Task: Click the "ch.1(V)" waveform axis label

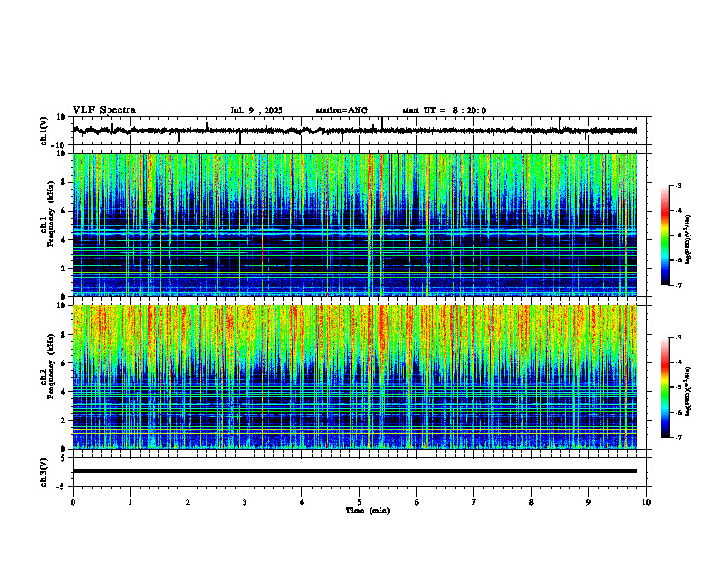Action: (x=44, y=131)
